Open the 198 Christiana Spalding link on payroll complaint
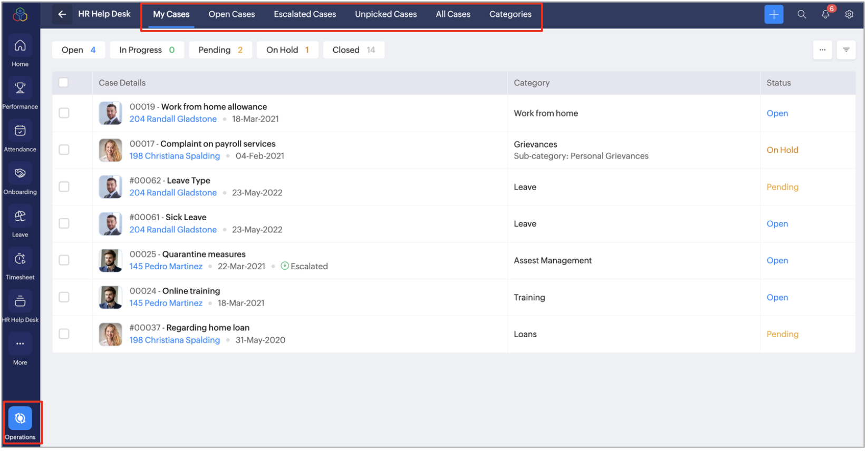The width and height of the screenshot is (868, 451). 175,156
